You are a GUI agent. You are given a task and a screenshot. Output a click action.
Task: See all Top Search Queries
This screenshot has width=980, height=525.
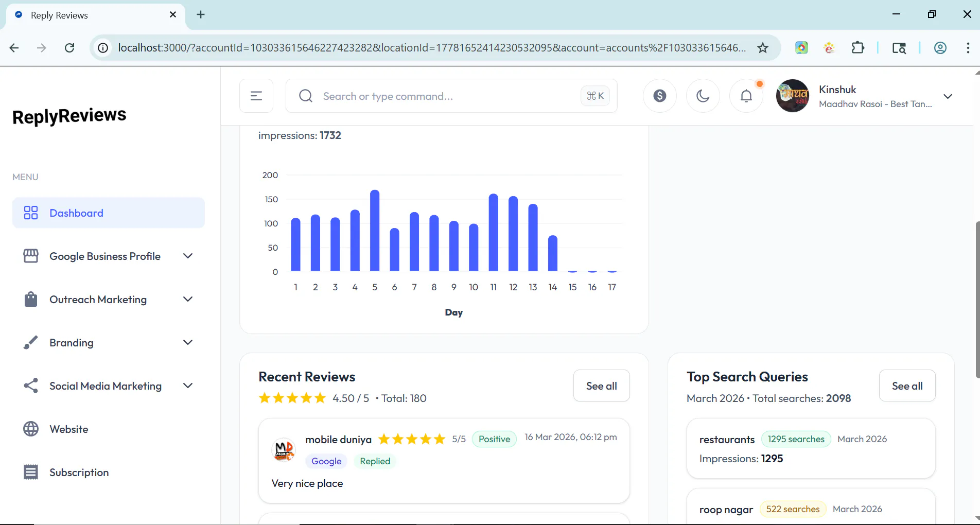pyautogui.click(x=907, y=386)
